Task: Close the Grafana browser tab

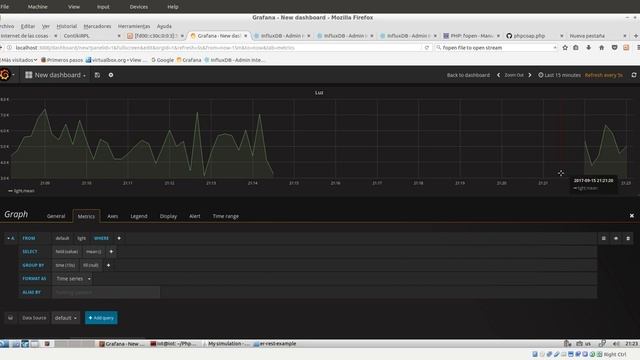Action: 246,36
